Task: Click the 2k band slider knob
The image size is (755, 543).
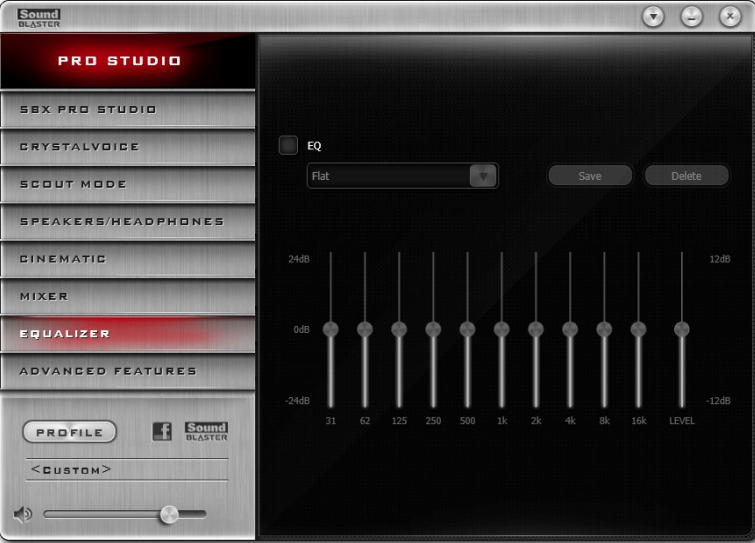Action: 535,329
